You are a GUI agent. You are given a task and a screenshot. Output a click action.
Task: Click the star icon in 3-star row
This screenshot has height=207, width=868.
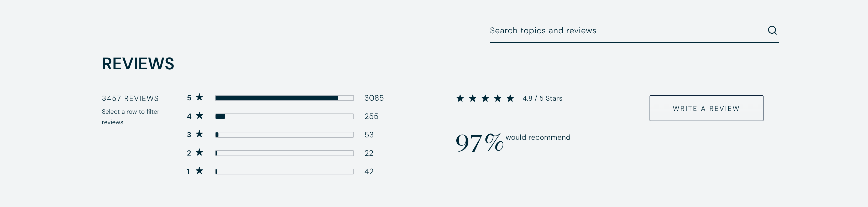coord(200,134)
